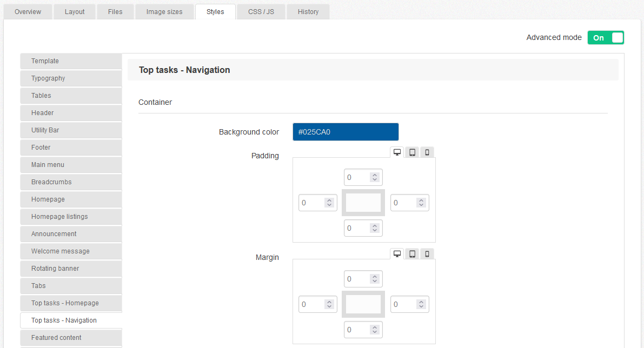This screenshot has width=644, height=348.
Task: Switch to the Overview tab
Action: coord(27,11)
